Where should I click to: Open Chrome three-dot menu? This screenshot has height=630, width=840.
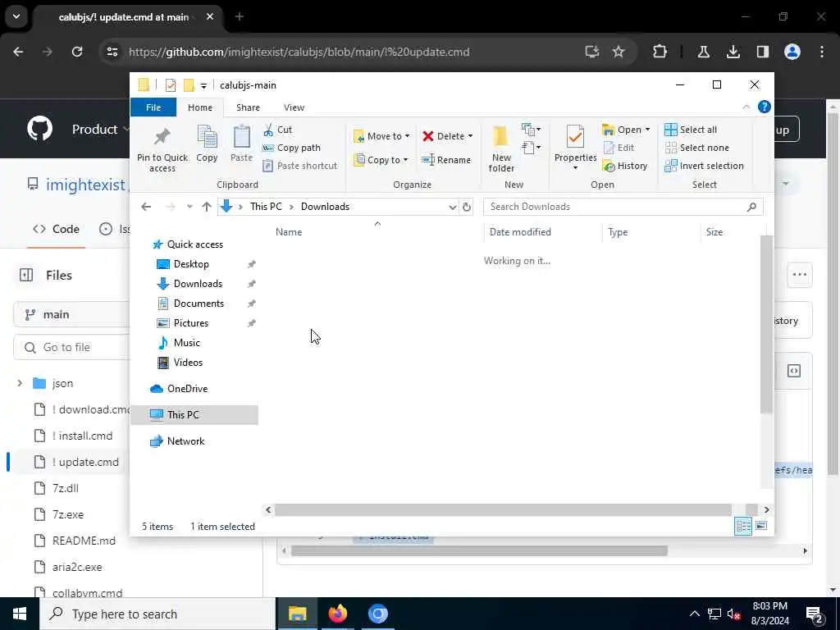(x=822, y=52)
